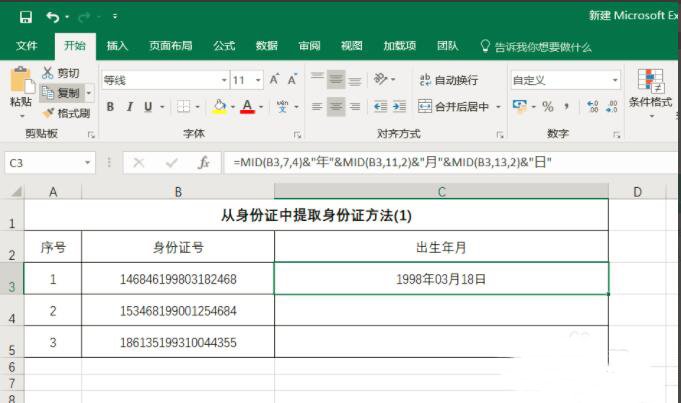Expand the font color palette arrow
681x403 pixels.
[x=261, y=107]
